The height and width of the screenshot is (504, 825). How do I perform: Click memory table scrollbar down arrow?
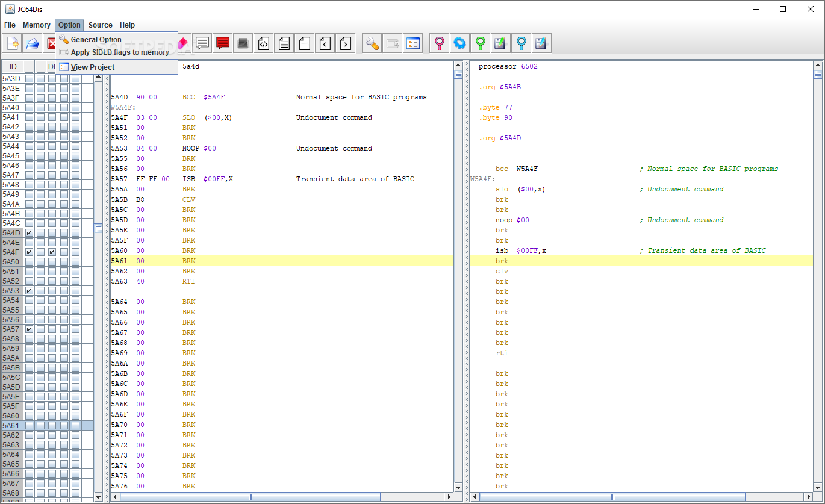click(x=98, y=497)
